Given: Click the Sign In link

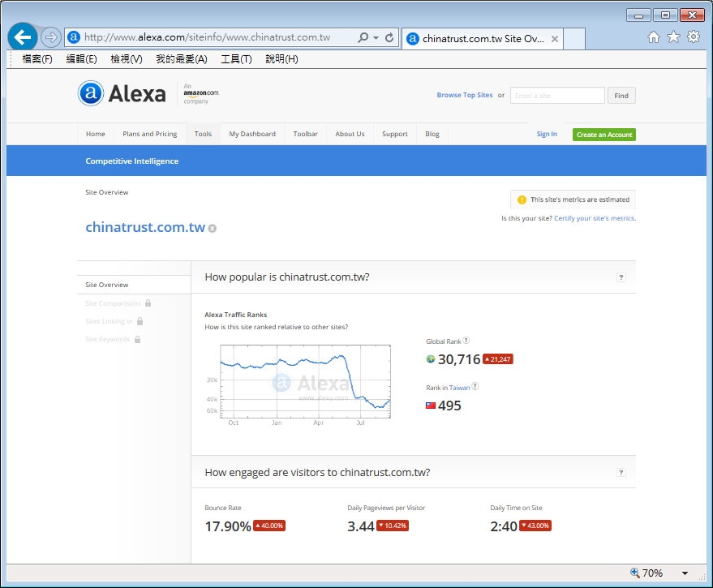Looking at the screenshot, I should (x=547, y=134).
